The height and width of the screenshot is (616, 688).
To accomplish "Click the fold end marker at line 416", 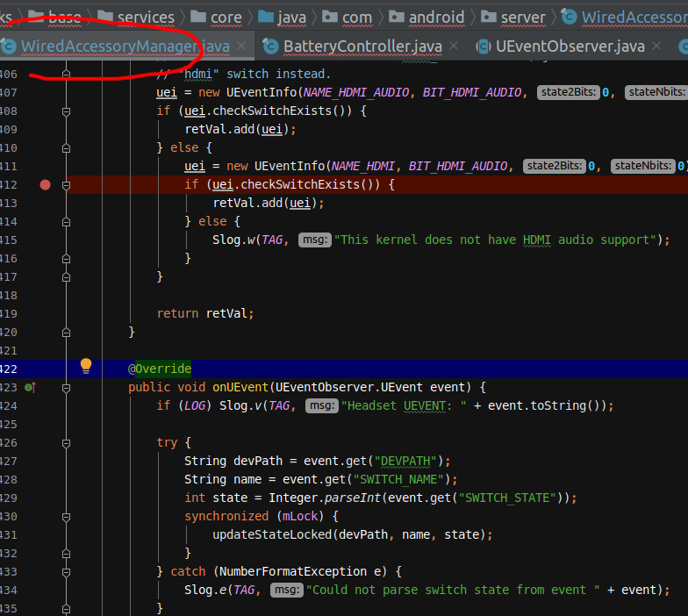I will 67,259.
